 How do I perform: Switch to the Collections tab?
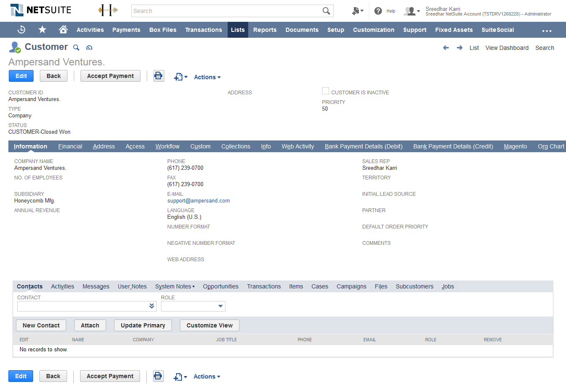236,146
